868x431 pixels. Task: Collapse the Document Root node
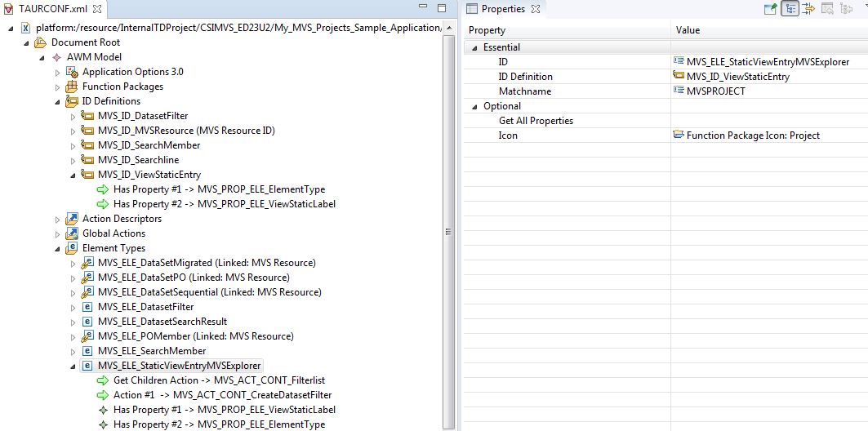pyautogui.click(x=27, y=42)
